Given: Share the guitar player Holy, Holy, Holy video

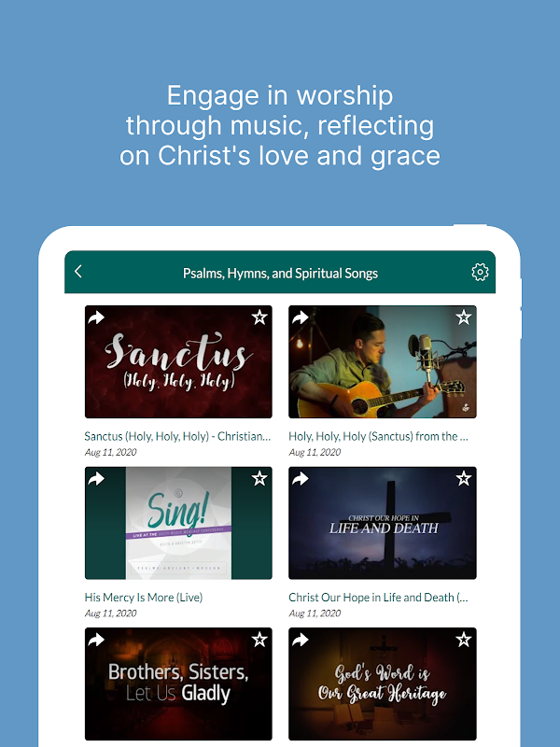Looking at the screenshot, I should pos(300,317).
